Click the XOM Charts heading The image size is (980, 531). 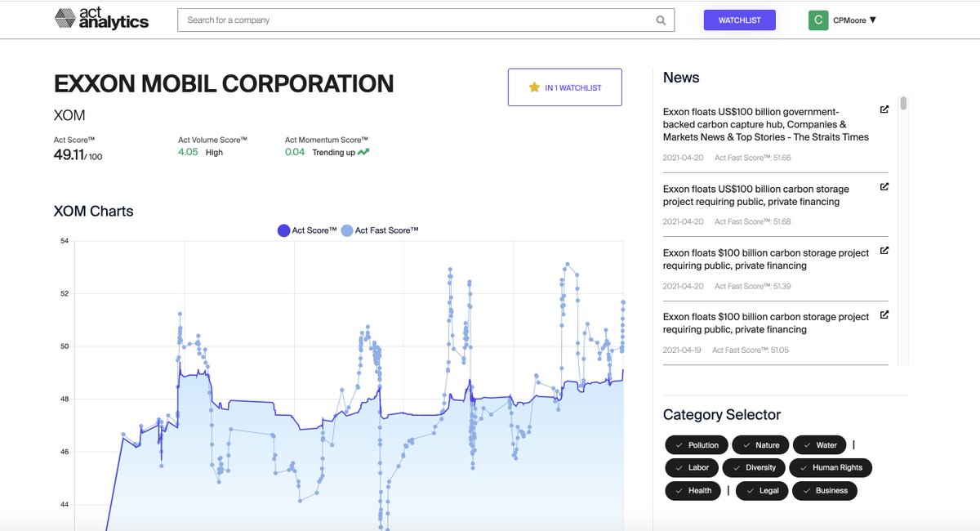pos(93,211)
